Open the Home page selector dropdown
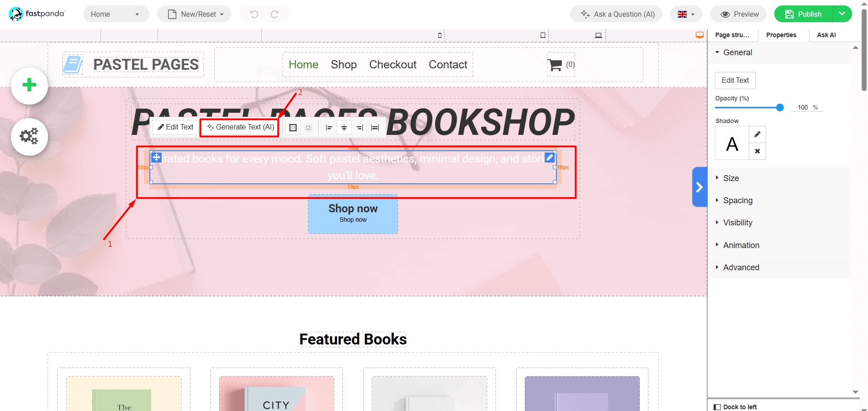The width and height of the screenshot is (868, 411). (115, 14)
